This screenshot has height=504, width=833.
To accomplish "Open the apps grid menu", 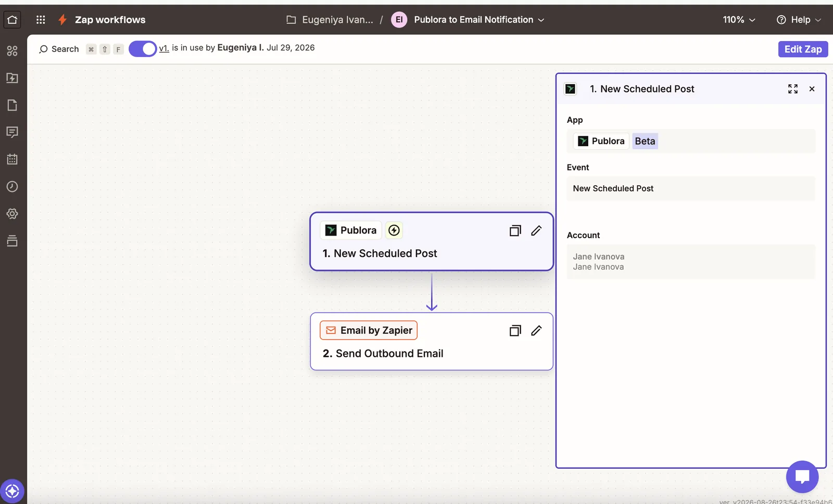I will pyautogui.click(x=41, y=20).
